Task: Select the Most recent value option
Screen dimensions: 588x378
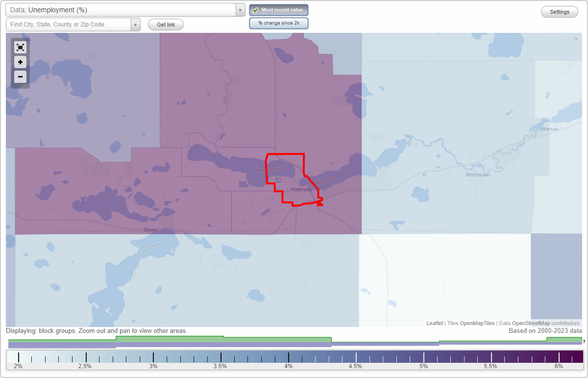Action: [x=279, y=10]
